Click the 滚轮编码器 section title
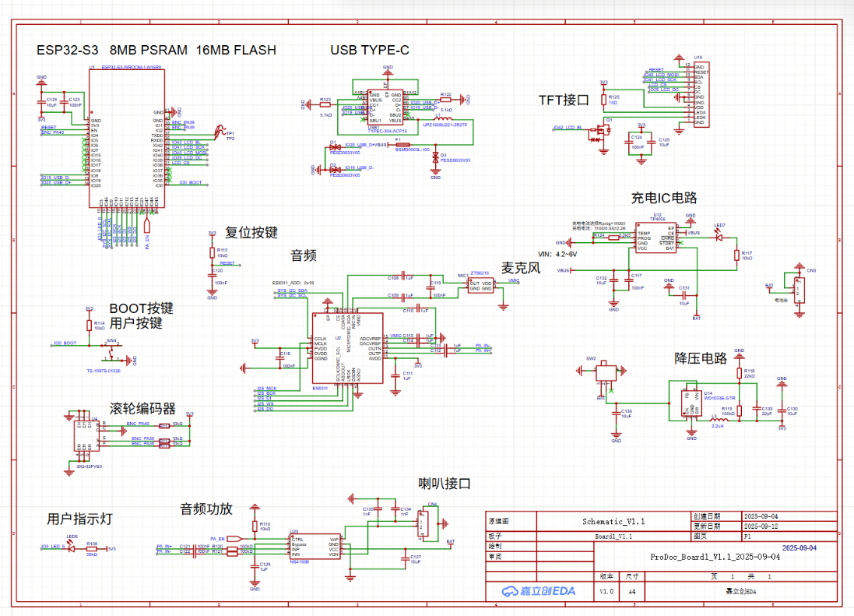Screen dimensions: 854x616 pos(142,409)
